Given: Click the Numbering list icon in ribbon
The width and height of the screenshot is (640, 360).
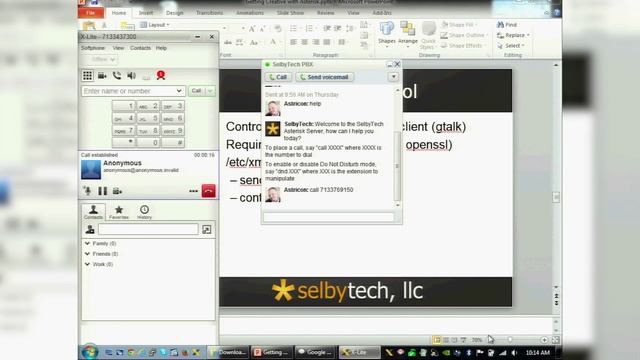Looking at the screenshot, I should click(x=309, y=29).
